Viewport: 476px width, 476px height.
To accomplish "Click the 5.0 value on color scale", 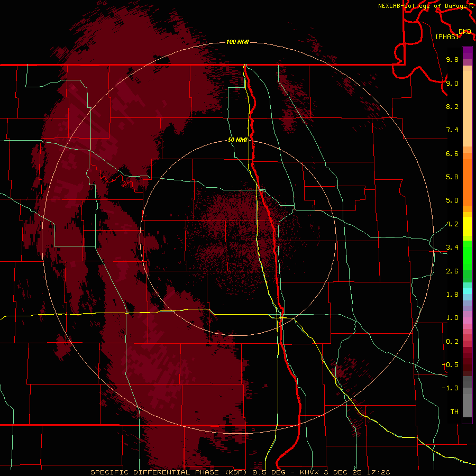I will point(452,200).
